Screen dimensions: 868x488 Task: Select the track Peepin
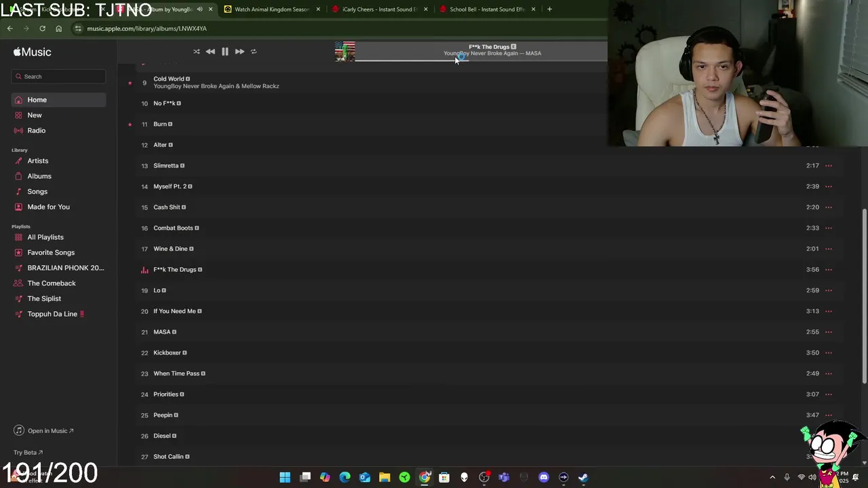coord(163,415)
